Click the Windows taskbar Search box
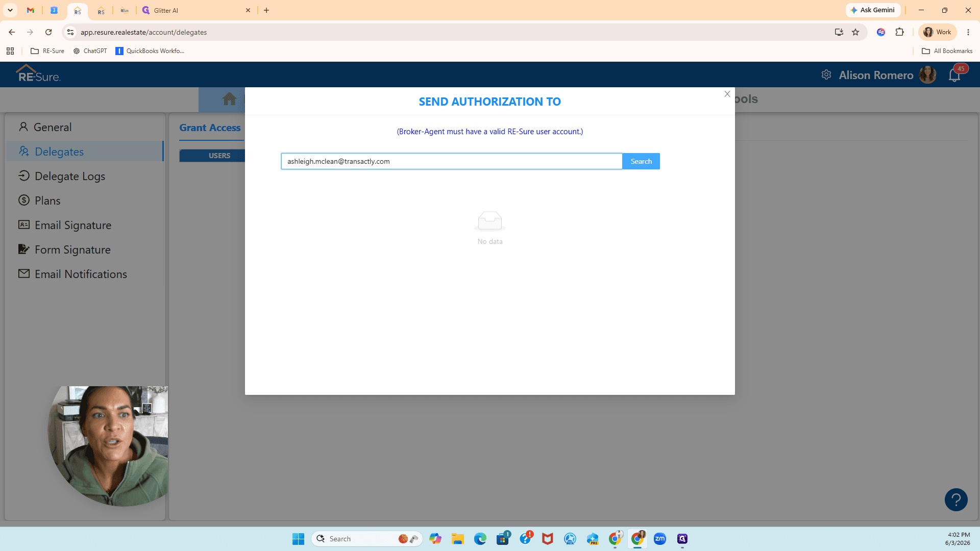 coord(366,539)
